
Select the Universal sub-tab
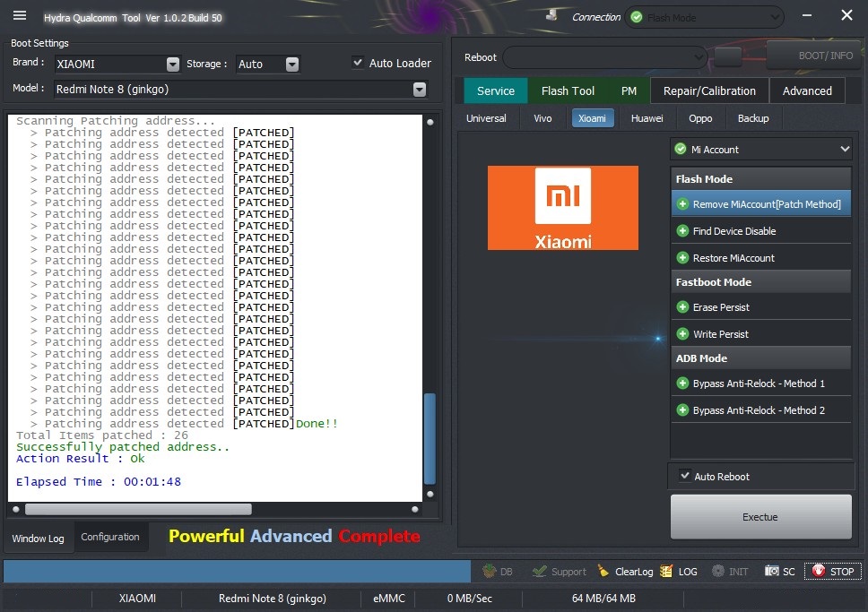point(486,118)
